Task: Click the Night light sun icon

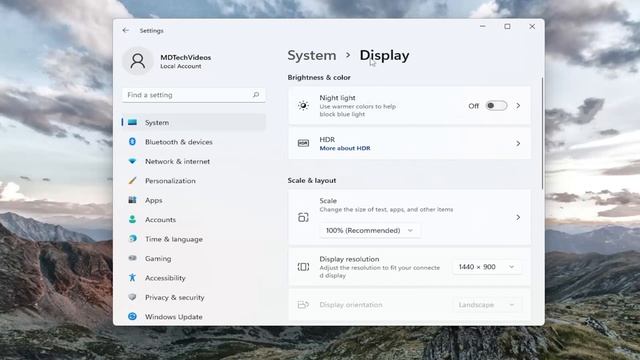Action: [303, 106]
